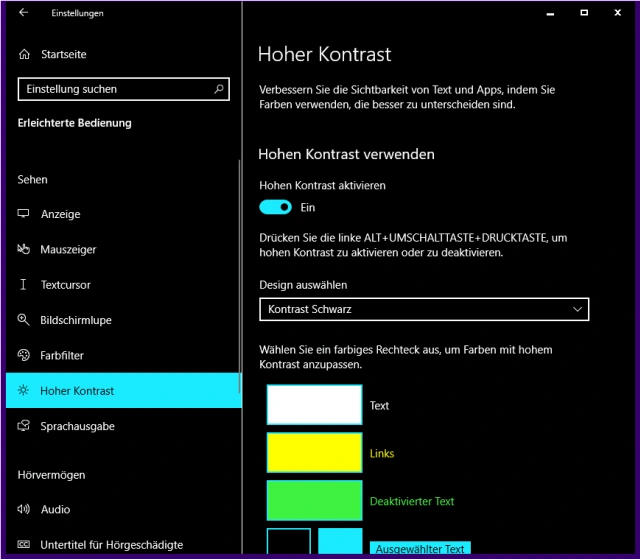This screenshot has width=640, height=559.
Task: Click the Anzeige monitor icon
Action: [23, 213]
